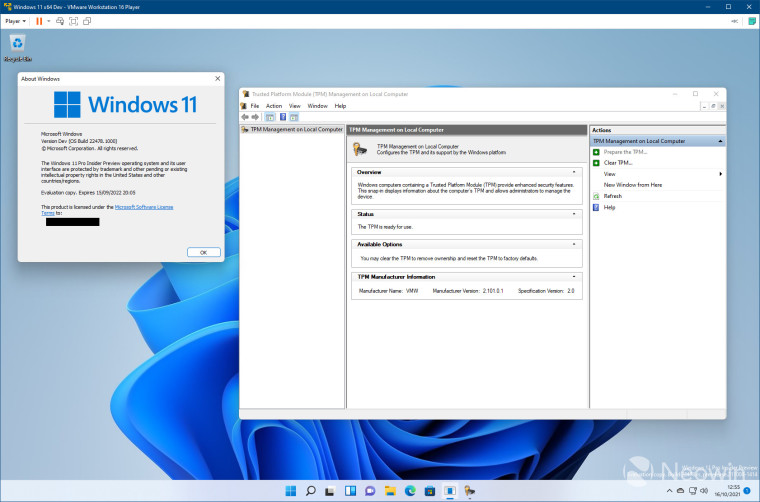Viewport: 760px width, 502px height.
Task: Open Chat from the taskbar
Action: 370,491
